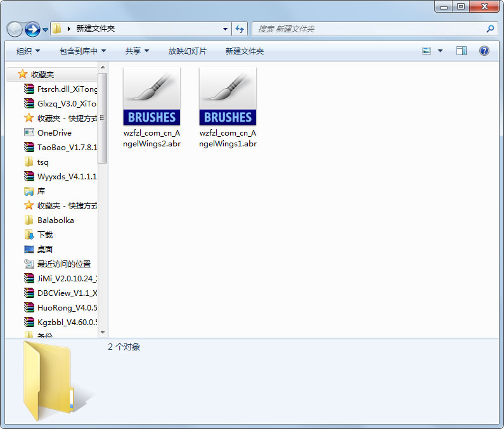
Task: Select TaoBao_V1.7.8.1 archive in sidebar
Action: click(x=60, y=148)
